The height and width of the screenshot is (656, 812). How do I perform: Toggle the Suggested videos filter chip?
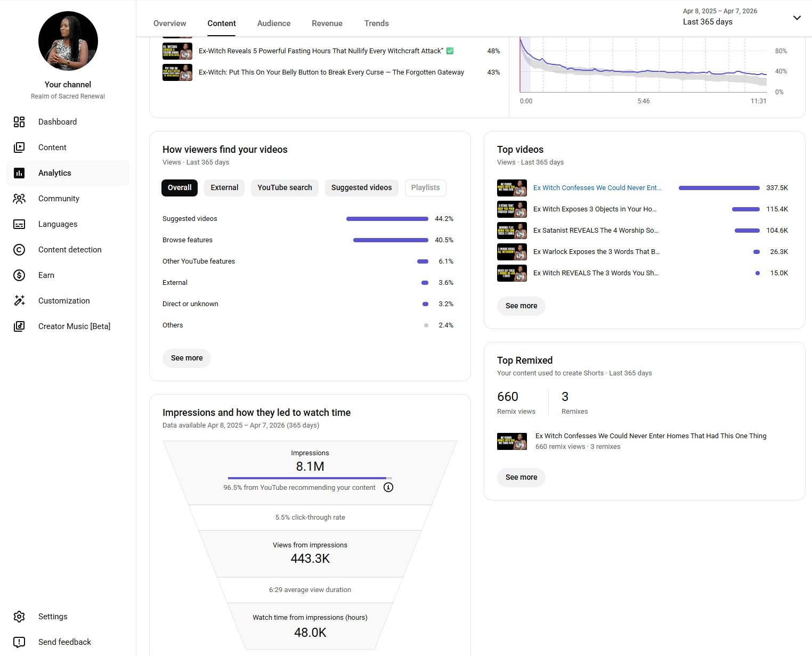(361, 188)
